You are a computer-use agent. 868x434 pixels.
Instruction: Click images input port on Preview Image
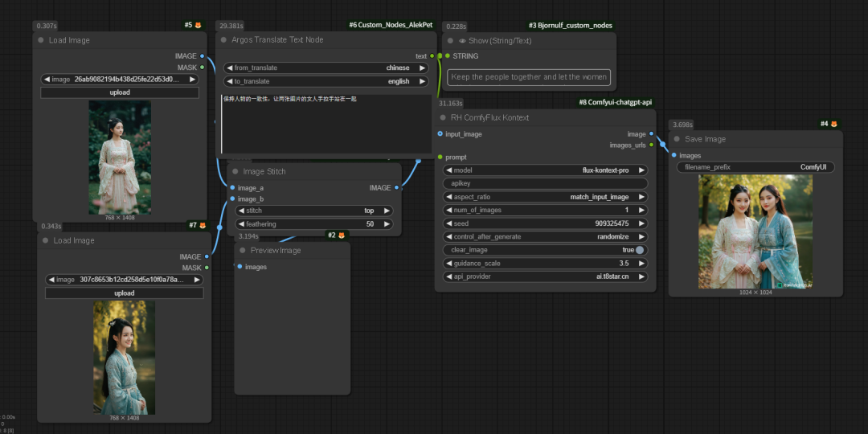pos(240,267)
